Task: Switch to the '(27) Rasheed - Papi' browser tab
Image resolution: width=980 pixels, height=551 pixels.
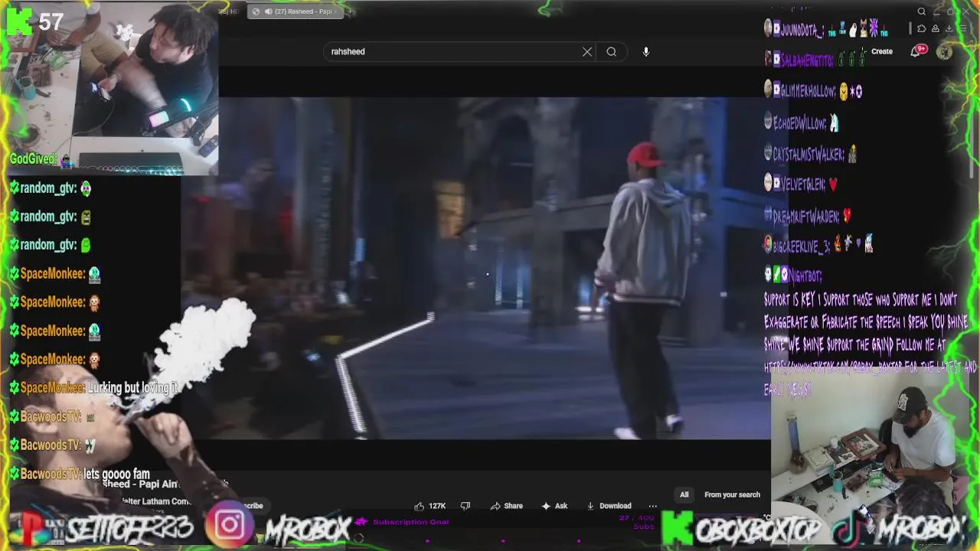Action: point(296,11)
